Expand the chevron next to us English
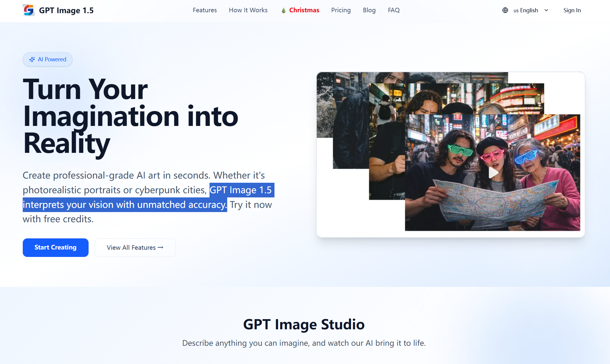 [x=547, y=10]
